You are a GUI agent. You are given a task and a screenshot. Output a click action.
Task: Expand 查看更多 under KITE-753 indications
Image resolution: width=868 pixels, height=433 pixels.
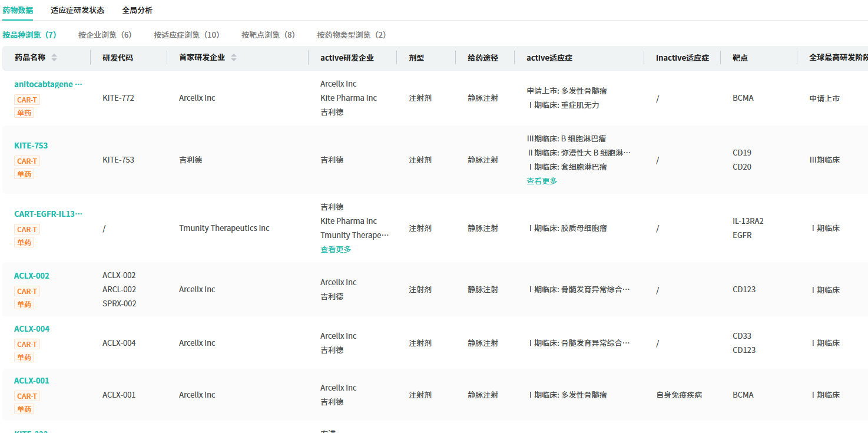[x=542, y=181]
